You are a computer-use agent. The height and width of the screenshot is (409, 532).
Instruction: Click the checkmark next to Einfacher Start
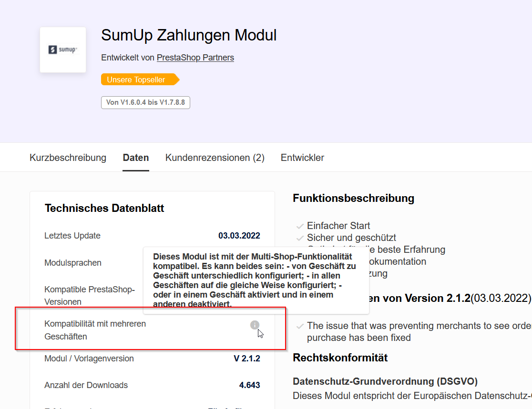pyautogui.click(x=300, y=226)
